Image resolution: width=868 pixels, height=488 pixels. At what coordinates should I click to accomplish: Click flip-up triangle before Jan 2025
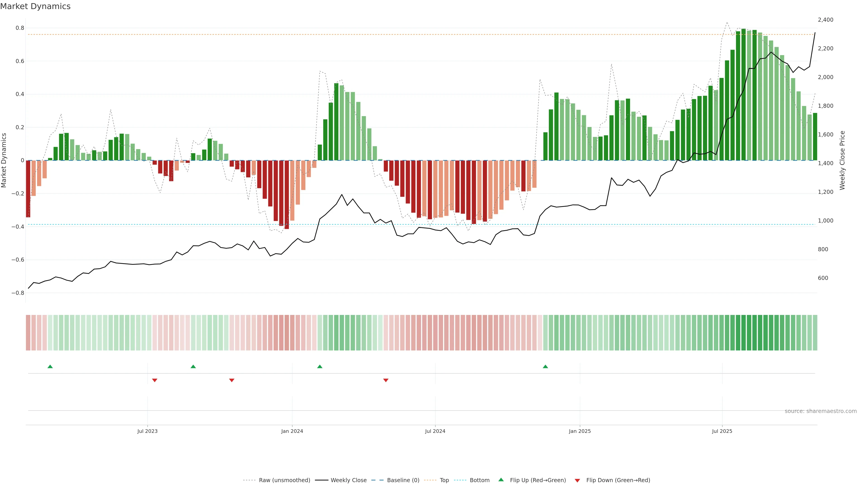tap(545, 366)
